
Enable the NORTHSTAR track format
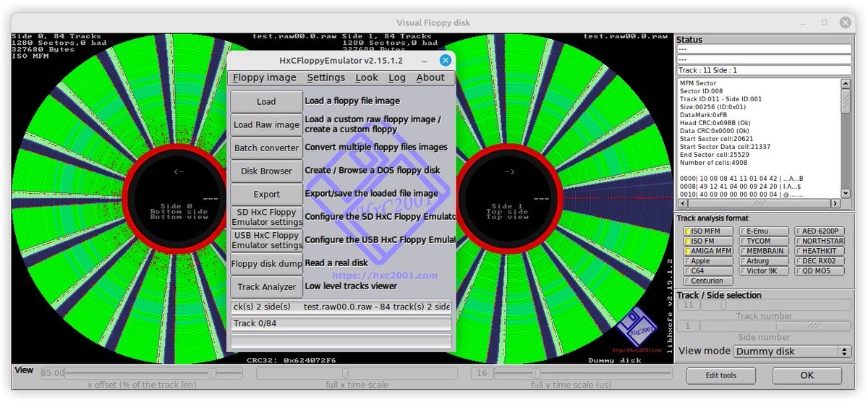[820, 242]
